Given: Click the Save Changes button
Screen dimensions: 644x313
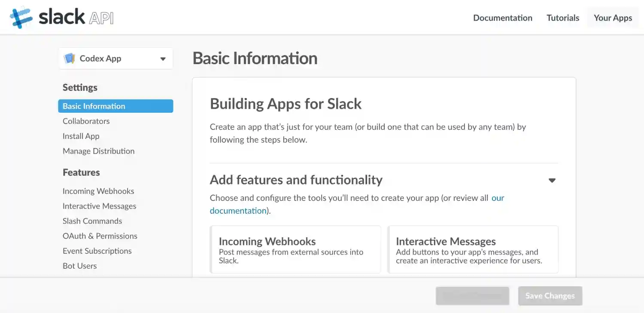Looking at the screenshot, I should tap(550, 296).
